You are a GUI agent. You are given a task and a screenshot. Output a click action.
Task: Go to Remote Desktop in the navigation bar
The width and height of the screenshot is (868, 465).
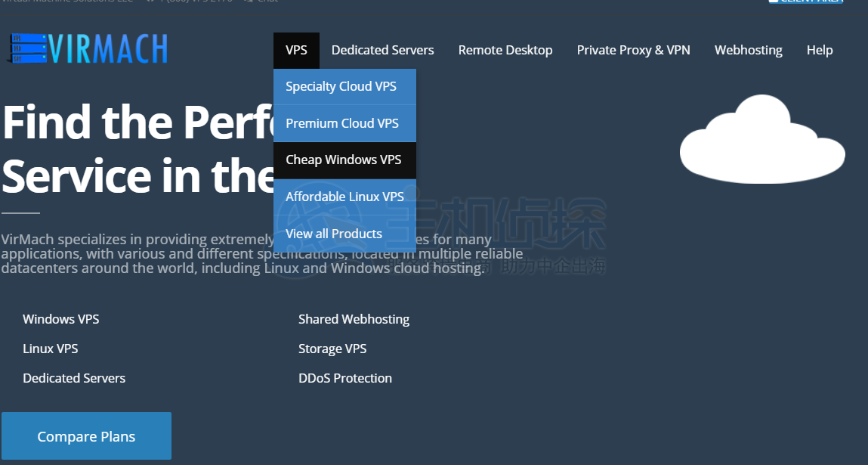[505, 51]
